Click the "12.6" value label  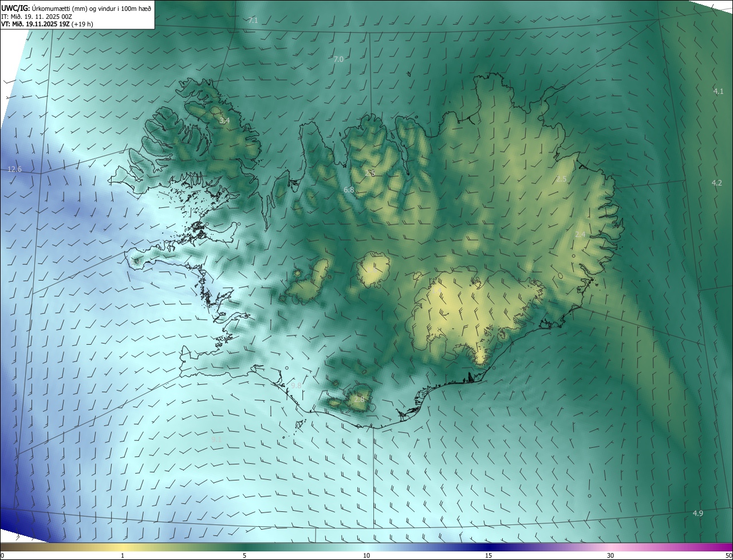coord(14,169)
